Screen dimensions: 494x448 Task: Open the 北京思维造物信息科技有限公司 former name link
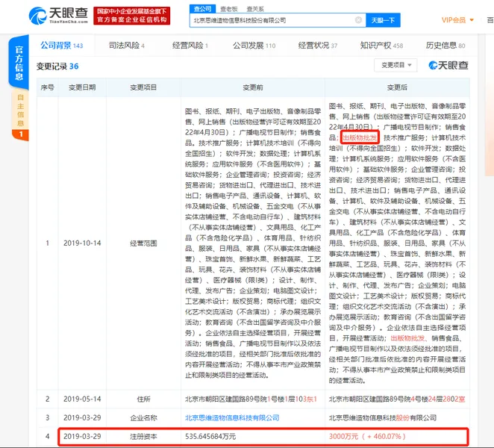[x=232, y=417]
